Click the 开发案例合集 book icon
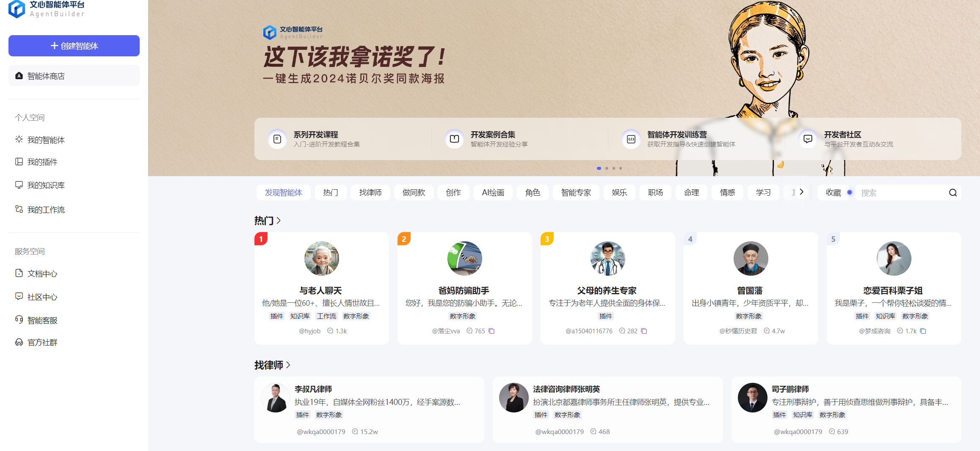Image resolution: width=980 pixels, height=451 pixels. 454,139
